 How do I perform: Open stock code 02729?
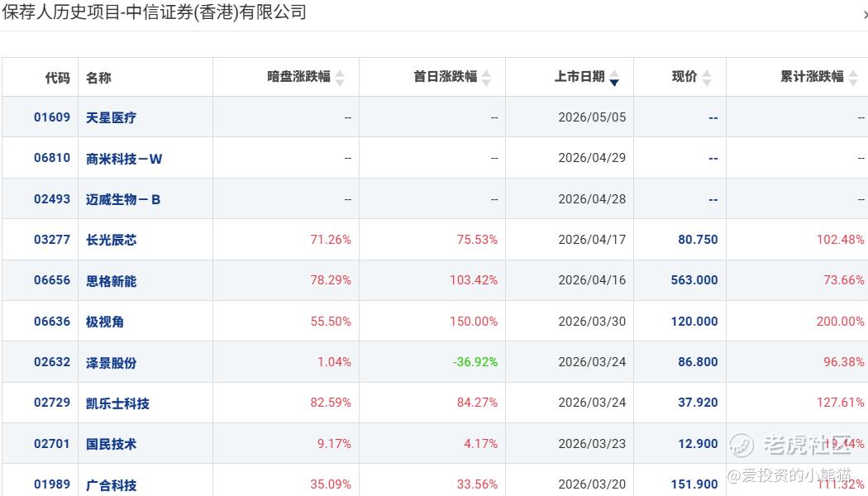52,403
